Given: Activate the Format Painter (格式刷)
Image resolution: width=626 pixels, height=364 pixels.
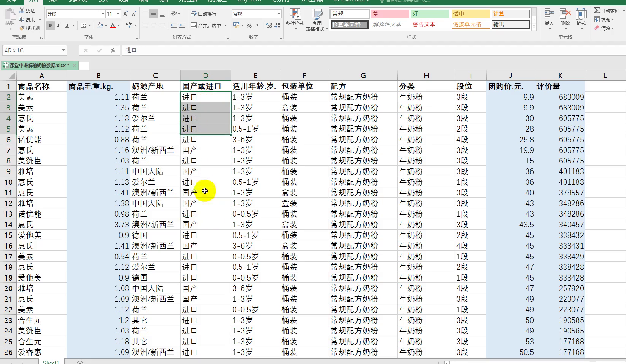Looking at the screenshot, I should [x=22, y=28].
